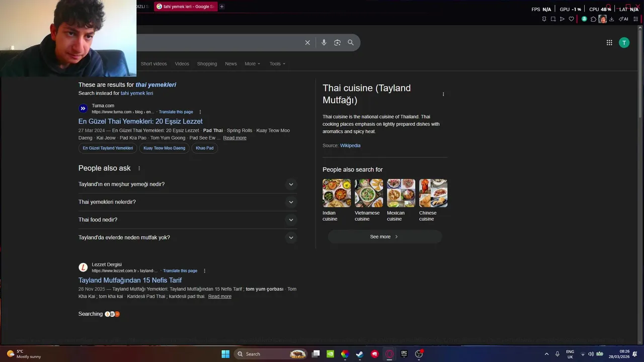Open the More filters dropdown
The width and height of the screenshot is (644, 362).
[x=253, y=64]
